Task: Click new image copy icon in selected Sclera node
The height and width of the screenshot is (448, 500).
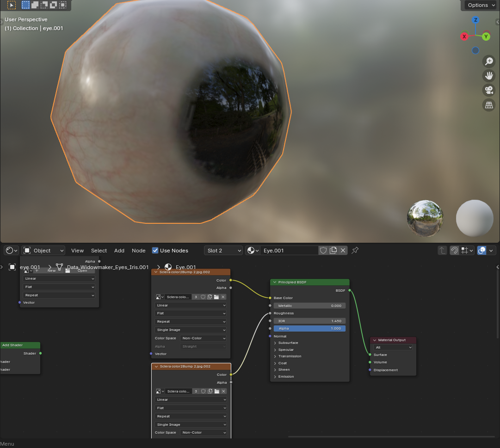Action: pos(210,391)
